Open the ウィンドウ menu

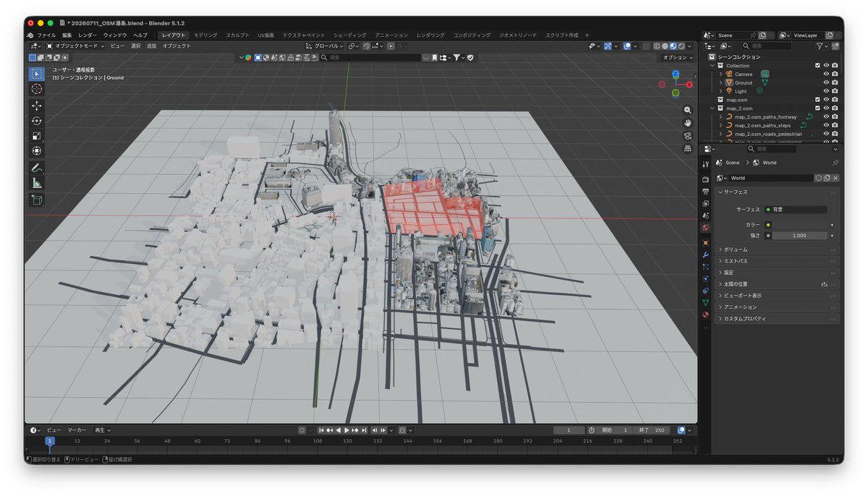pyautogui.click(x=115, y=35)
